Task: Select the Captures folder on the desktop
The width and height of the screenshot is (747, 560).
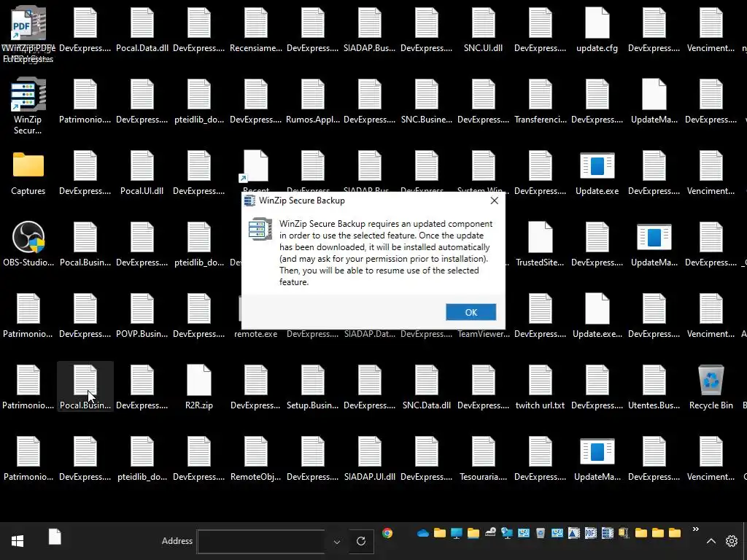Action: point(28,173)
